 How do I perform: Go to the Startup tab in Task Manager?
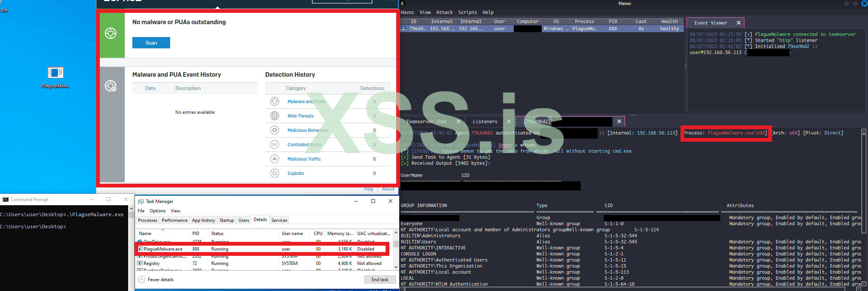click(x=227, y=220)
